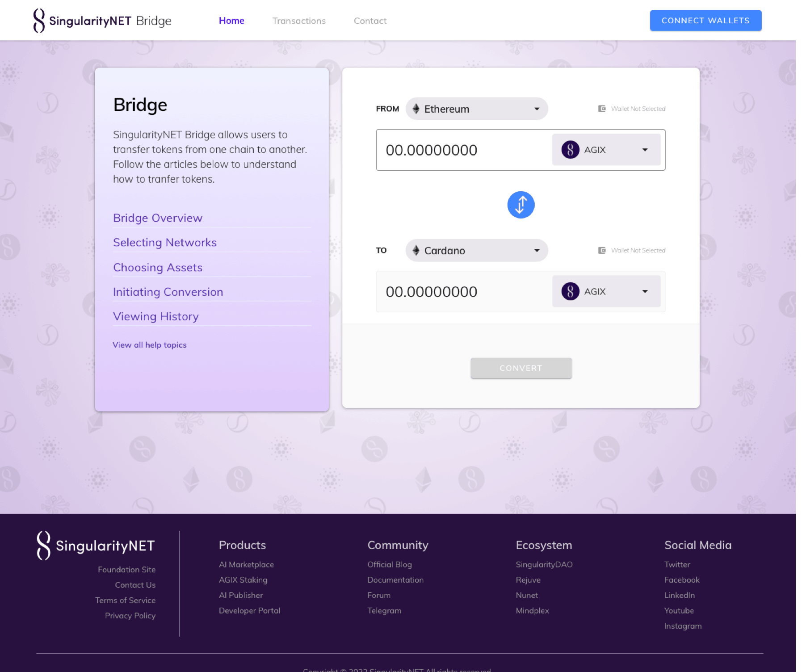Image resolution: width=806 pixels, height=672 pixels.
Task: Open the SingularityDAO footer link
Action: [x=544, y=565]
